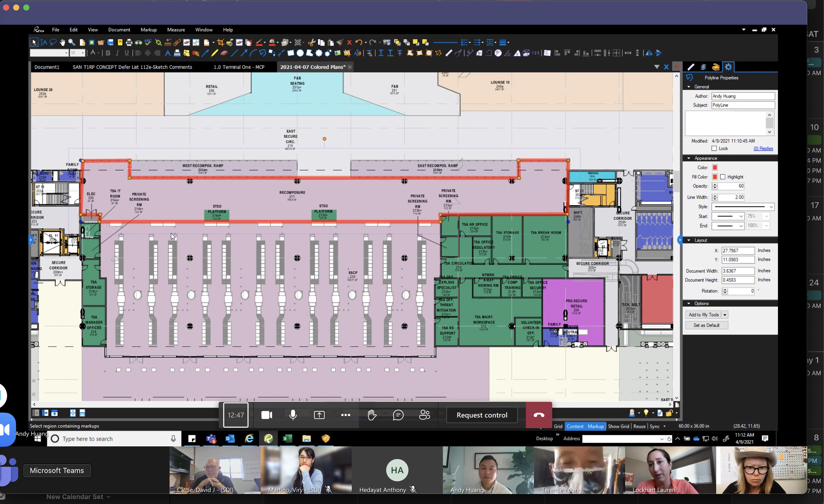The image size is (824, 504).
Task: Open the Markup menu
Action: [148, 30]
